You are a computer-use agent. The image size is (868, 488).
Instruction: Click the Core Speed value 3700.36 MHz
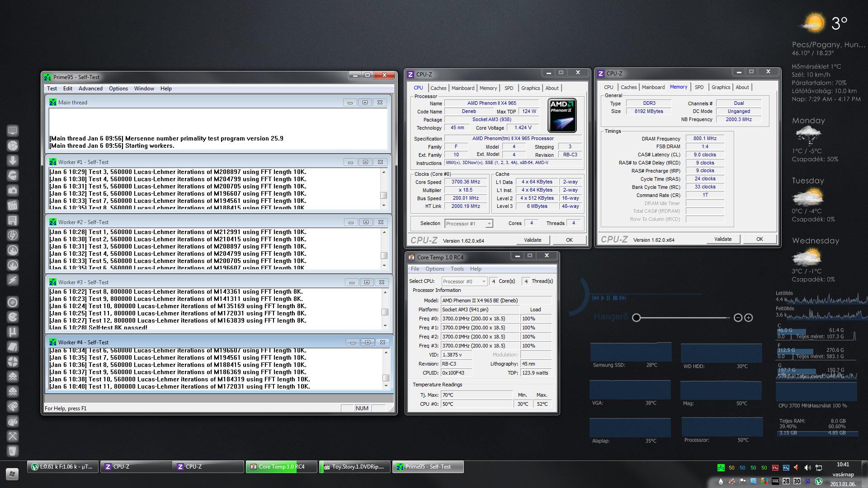tap(466, 182)
